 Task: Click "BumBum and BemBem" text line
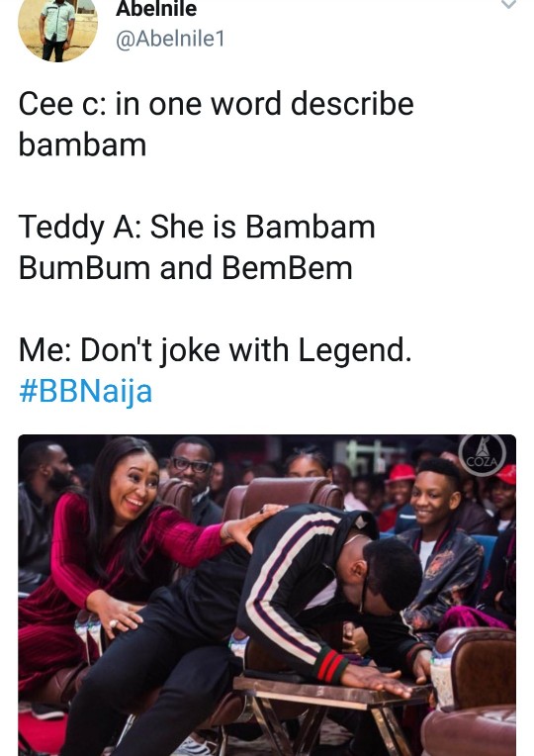coord(186,268)
